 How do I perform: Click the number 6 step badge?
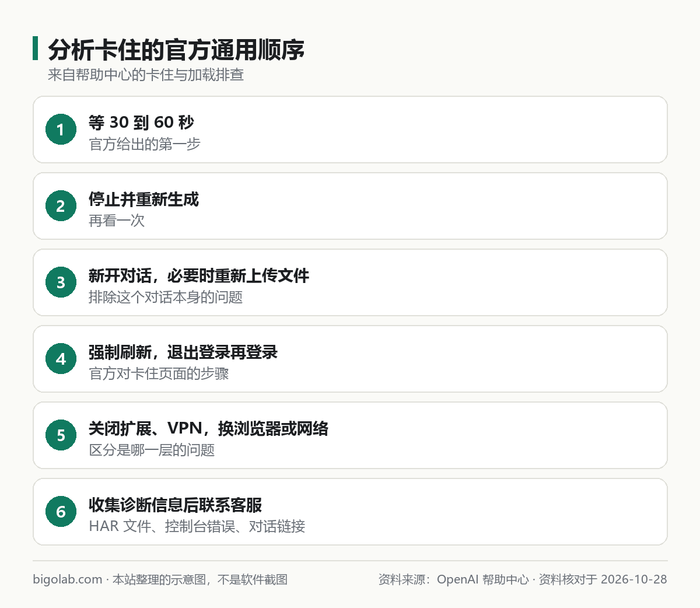pos(61,512)
